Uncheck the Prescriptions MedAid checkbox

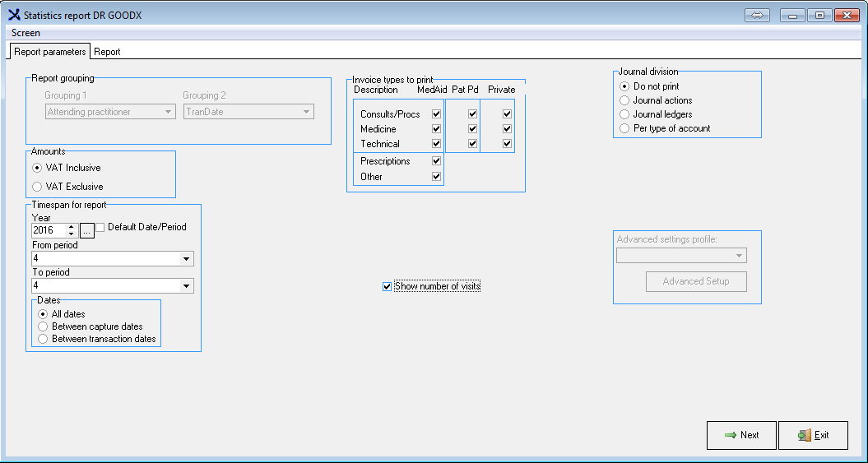tap(436, 161)
